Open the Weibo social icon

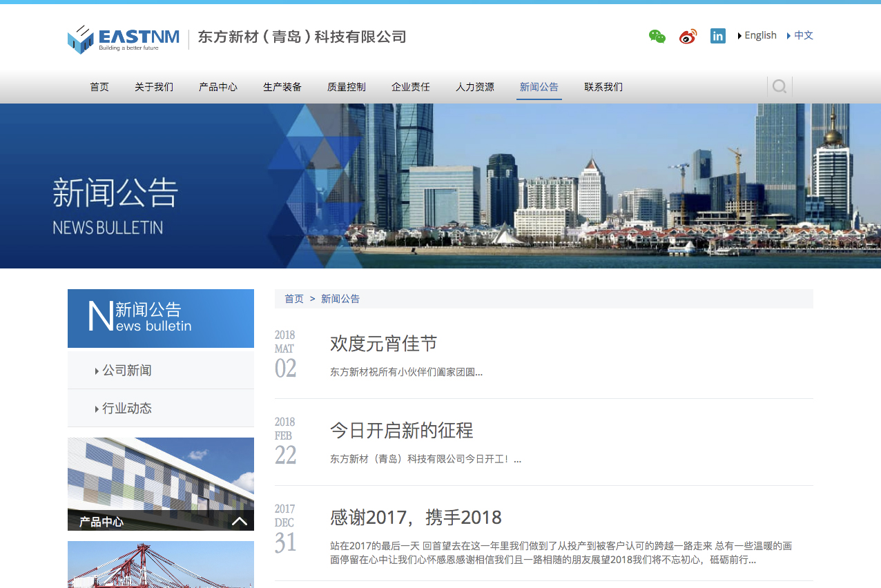tap(688, 37)
